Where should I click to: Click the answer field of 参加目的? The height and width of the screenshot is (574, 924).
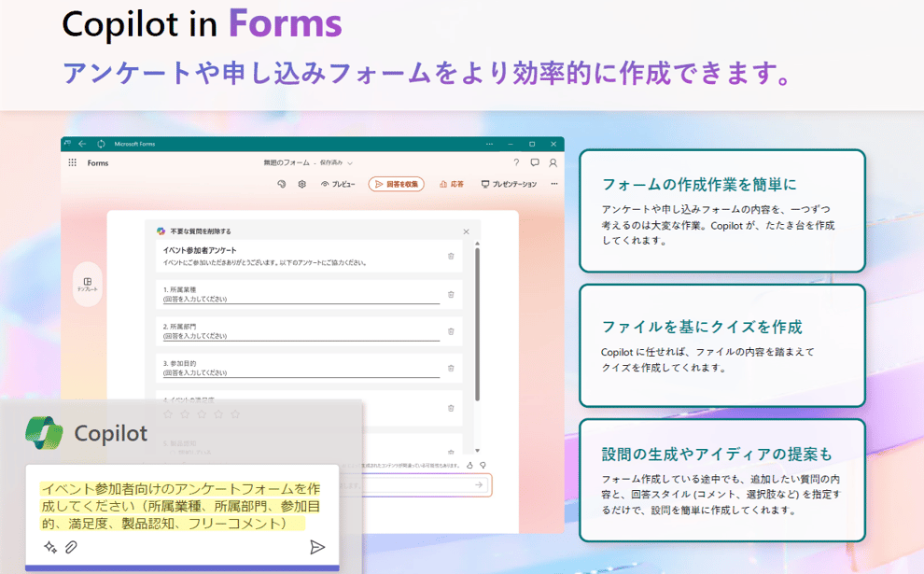click(301, 373)
